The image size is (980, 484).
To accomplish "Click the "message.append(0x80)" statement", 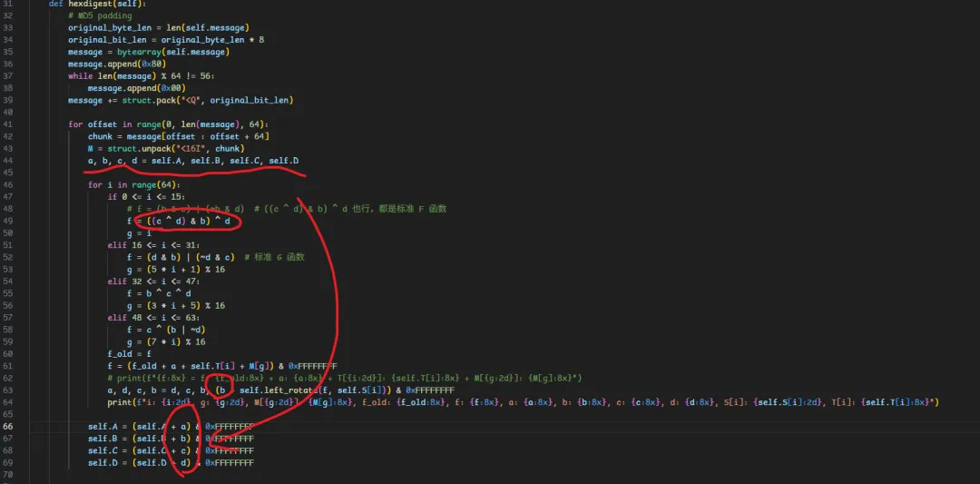I will pos(117,64).
